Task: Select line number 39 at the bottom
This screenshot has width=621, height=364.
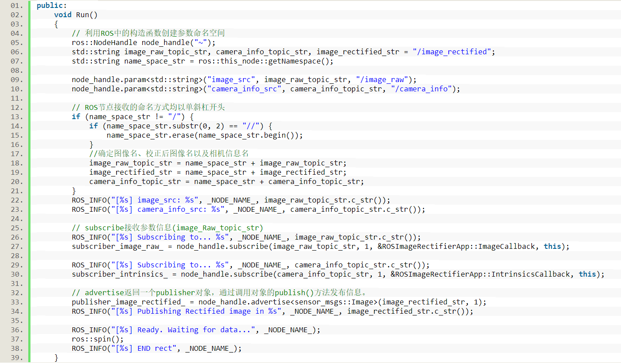Action: click(15, 357)
